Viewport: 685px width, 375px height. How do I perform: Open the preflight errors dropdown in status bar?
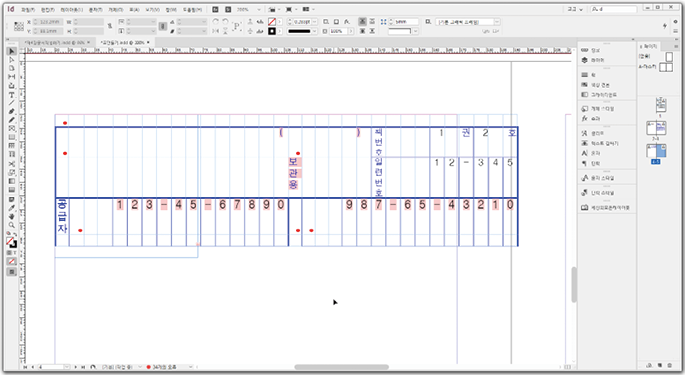(190, 367)
